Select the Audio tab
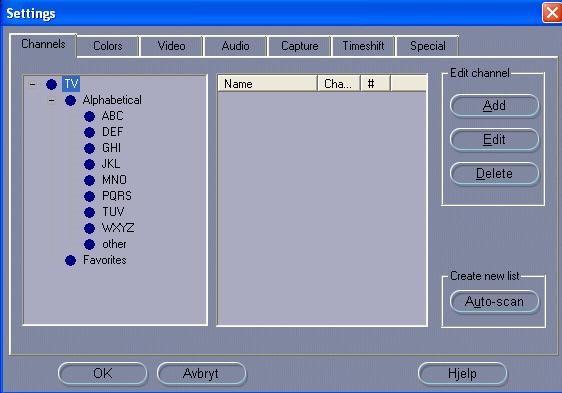The image size is (562, 393). tap(235, 46)
